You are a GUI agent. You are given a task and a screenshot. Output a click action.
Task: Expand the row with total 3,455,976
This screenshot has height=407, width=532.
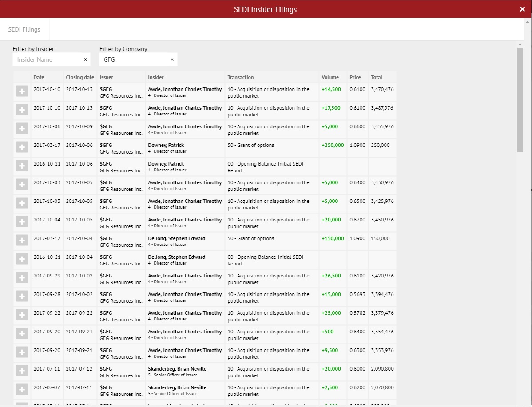click(x=22, y=129)
